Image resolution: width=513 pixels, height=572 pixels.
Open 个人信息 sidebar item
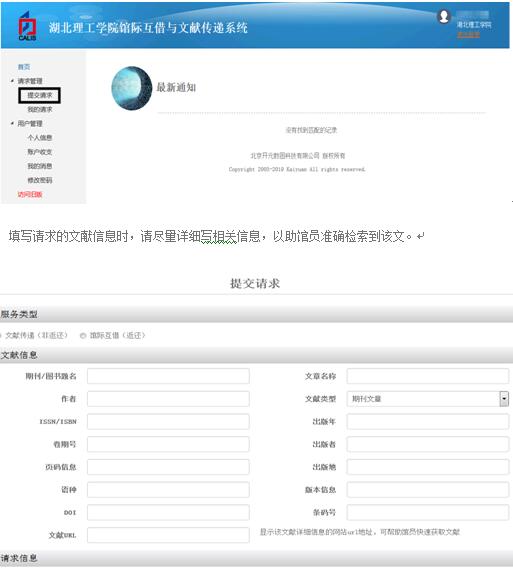(40, 138)
